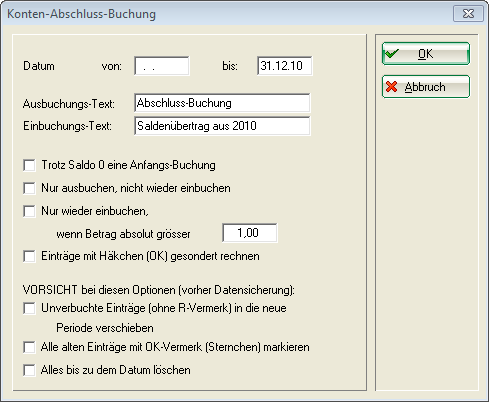Tick 'Alles bis zu dem Datum löschen'

[29, 370]
